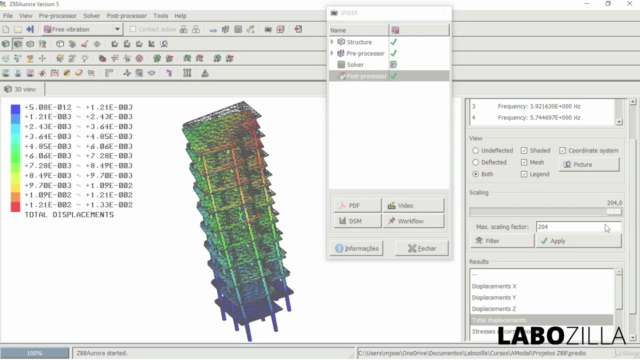Viewport: 640px width, 360px height.
Task: Toggle the Mesh checkbox
Action: [x=524, y=162]
